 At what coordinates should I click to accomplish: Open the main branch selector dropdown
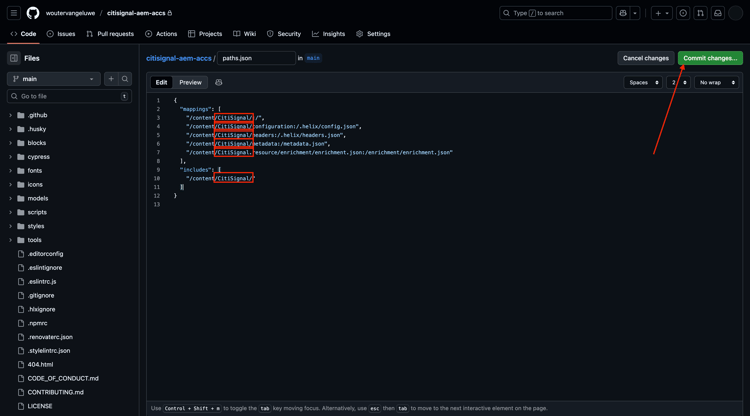[x=54, y=79]
